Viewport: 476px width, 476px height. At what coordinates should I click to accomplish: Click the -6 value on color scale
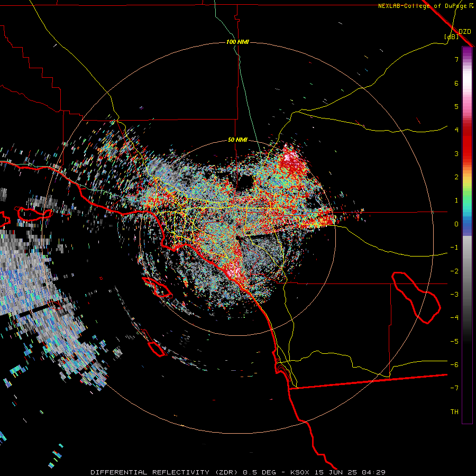(454, 365)
